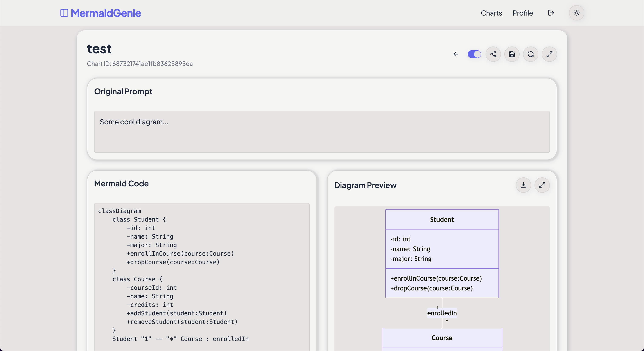
Task: Go to the Profile page
Action: pos(522,13)
